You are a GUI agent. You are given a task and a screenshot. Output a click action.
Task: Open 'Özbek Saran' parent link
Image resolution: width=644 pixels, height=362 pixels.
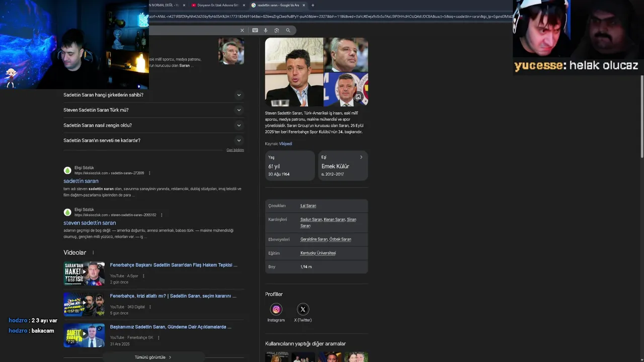click(x=340, y=239)
